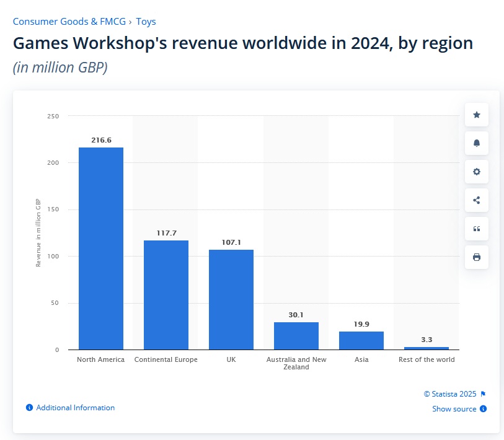Screen dimensions: 504x440
Task: Click the info icon beside Additional Information
Action: tap(29, 408)
